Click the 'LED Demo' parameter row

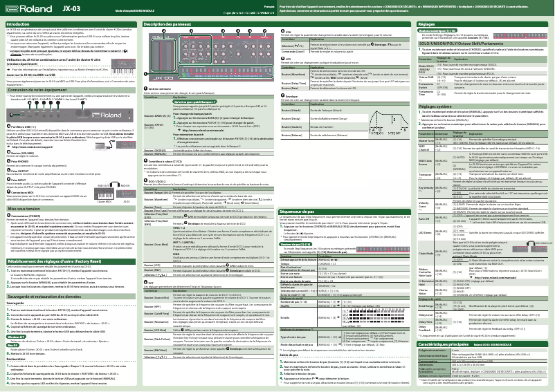coord(483,232)
